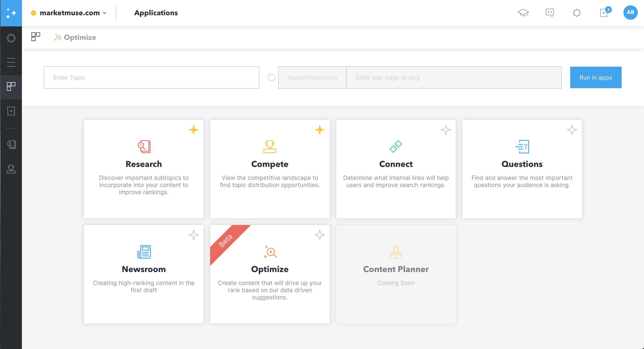This screenshot has height=349, width=644.
Task: Open notifications icon with badge 3
Action: (x=604, y=13)
